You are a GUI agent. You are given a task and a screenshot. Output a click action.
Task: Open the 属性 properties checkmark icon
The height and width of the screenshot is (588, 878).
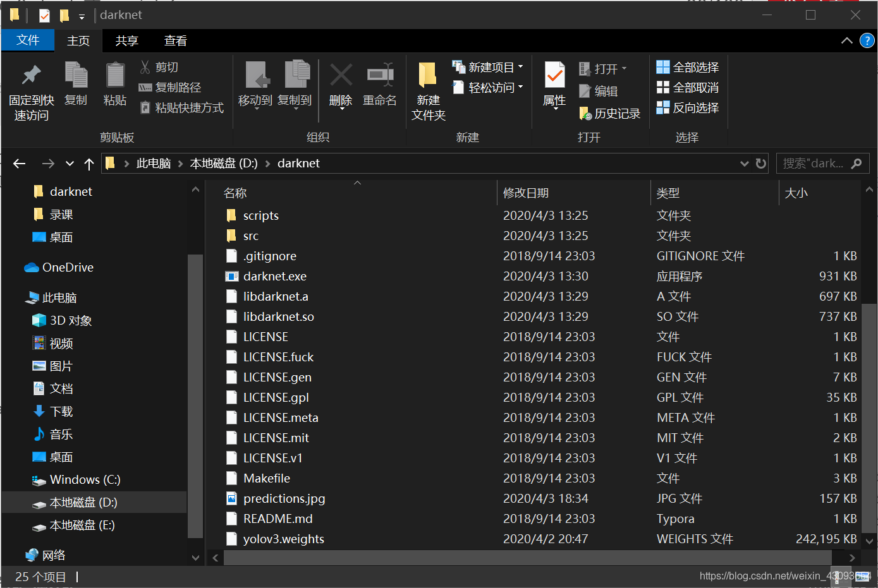pos(554,76)
